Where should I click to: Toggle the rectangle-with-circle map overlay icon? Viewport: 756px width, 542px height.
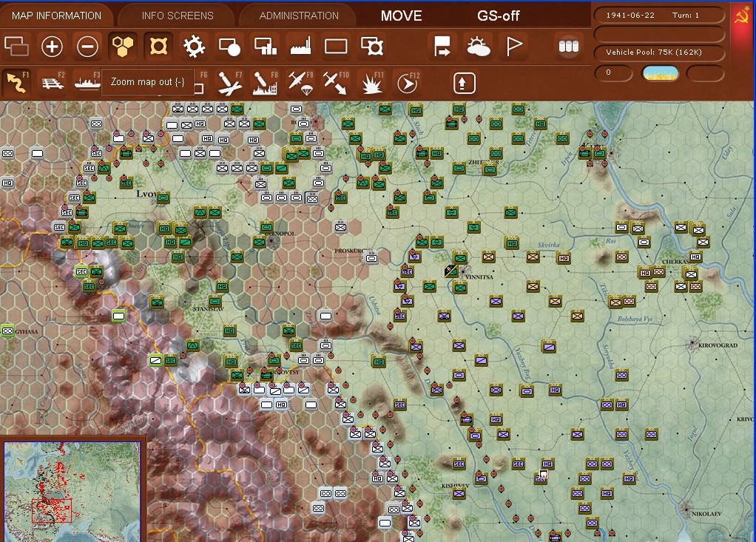click(229, 47)
